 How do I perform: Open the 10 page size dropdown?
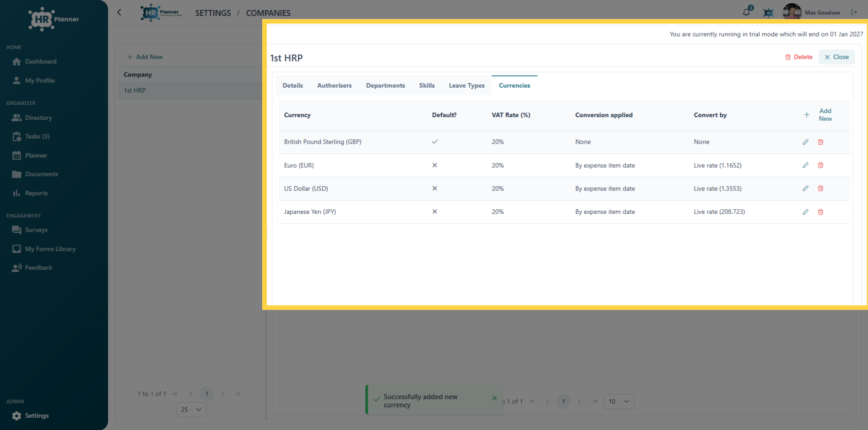pos(619,402)
